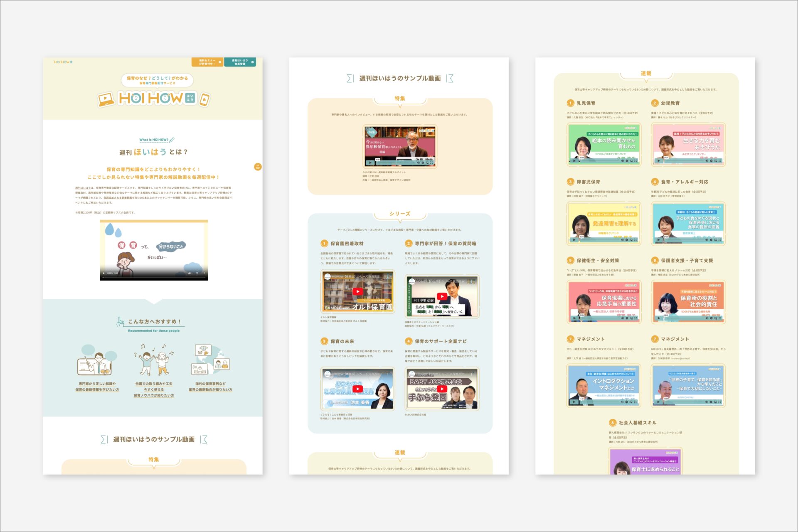Screen dimensions: 798x532
Task: Open options menu on 池本美香 video
Action: tap(387, 374)
